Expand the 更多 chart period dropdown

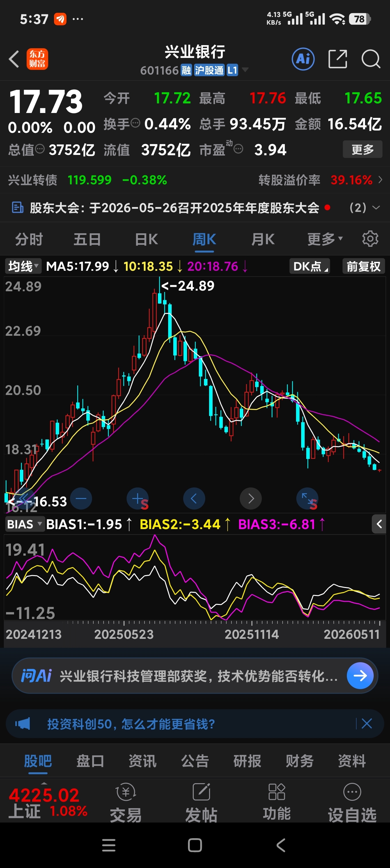click(x=325, y=239)
